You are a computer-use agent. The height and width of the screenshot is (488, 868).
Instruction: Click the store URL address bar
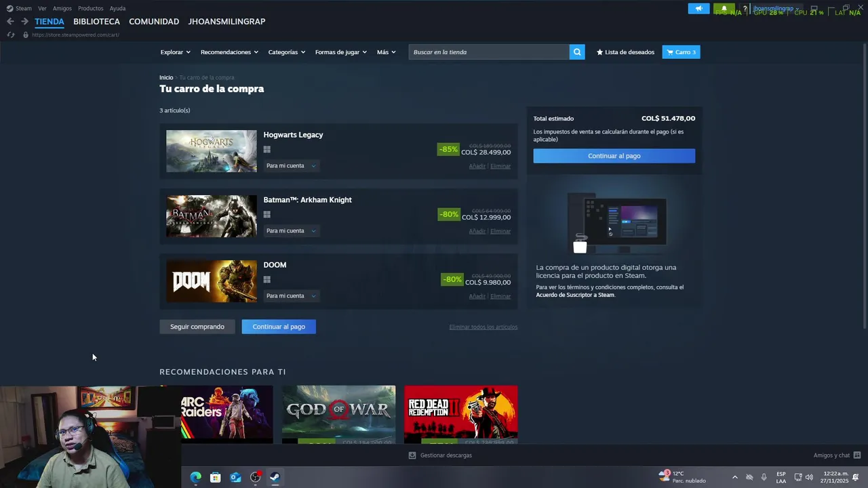(75, 35)
